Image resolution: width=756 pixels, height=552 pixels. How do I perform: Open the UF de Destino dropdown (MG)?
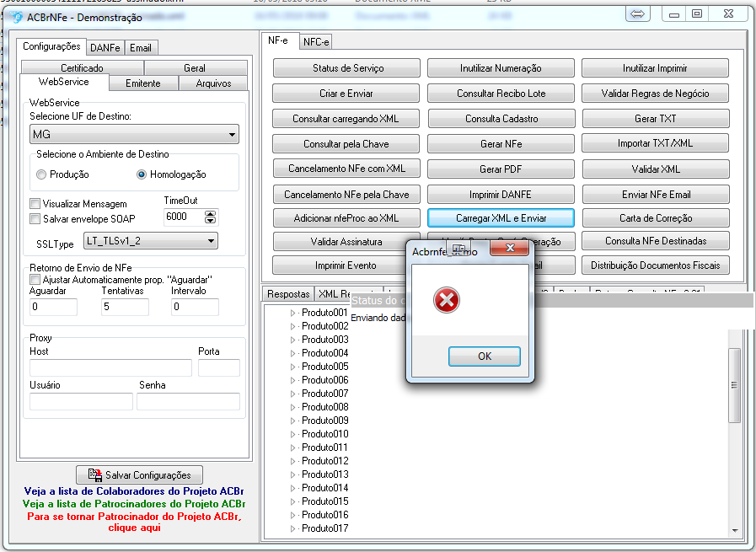[134, 134]
